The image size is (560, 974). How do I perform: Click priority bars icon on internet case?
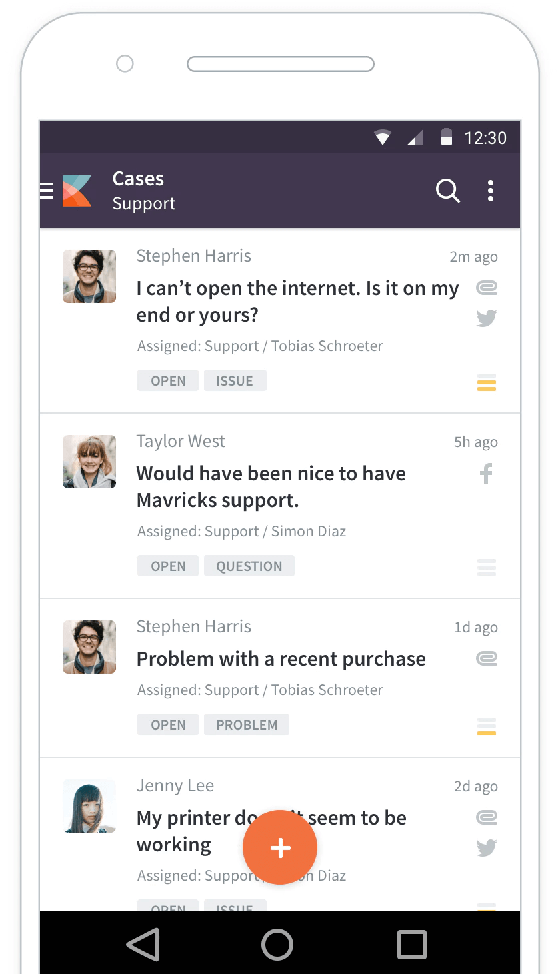[487, 383]
